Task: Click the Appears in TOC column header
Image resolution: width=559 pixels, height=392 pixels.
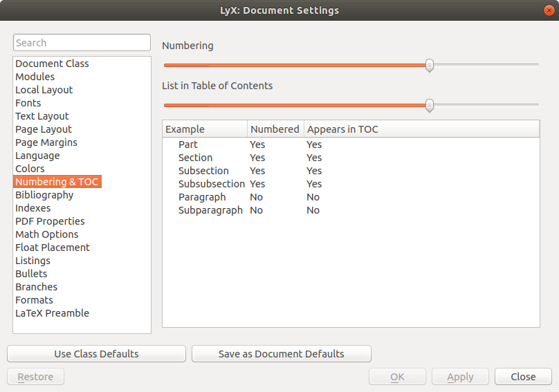Action: [342, 129]
